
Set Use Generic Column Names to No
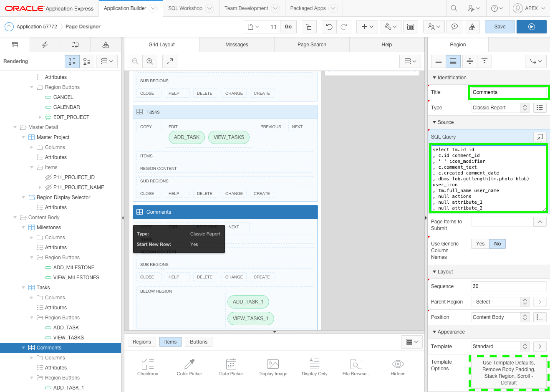(497, 244)
